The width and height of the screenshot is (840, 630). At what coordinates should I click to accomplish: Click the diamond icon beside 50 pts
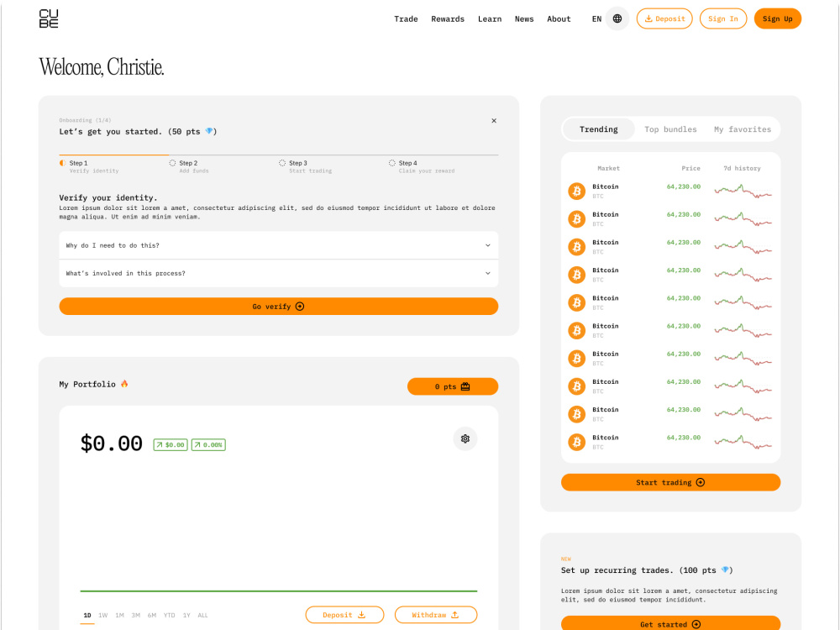[209, 131]
